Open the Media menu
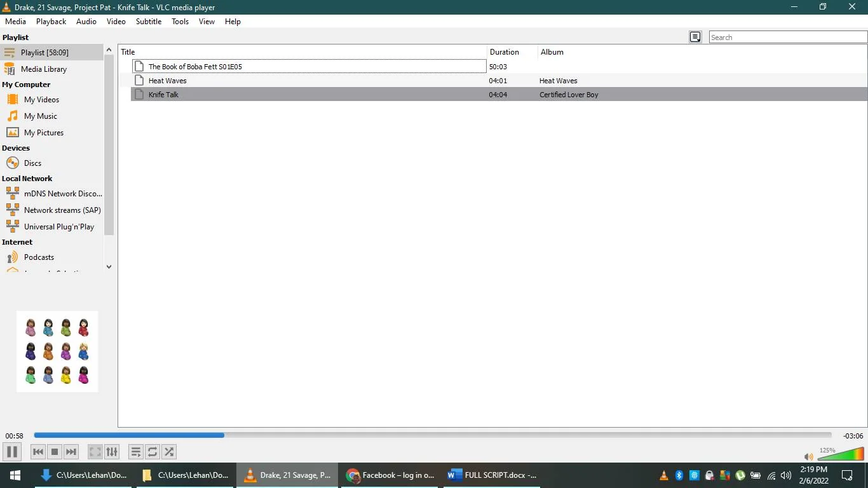Image resolution: width=868 pixels, height=488 pixels. tap(15, 21)
